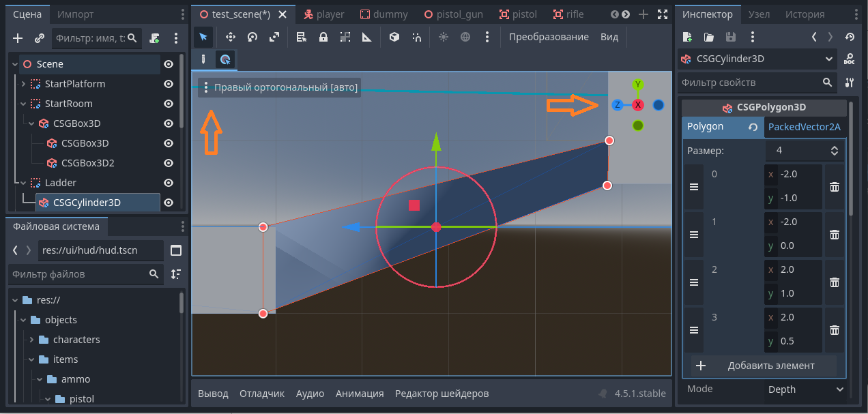Viewport: 868px width, 414px height.
Task: Toggle visibility of the Ladder node
Action: (169, 183)
